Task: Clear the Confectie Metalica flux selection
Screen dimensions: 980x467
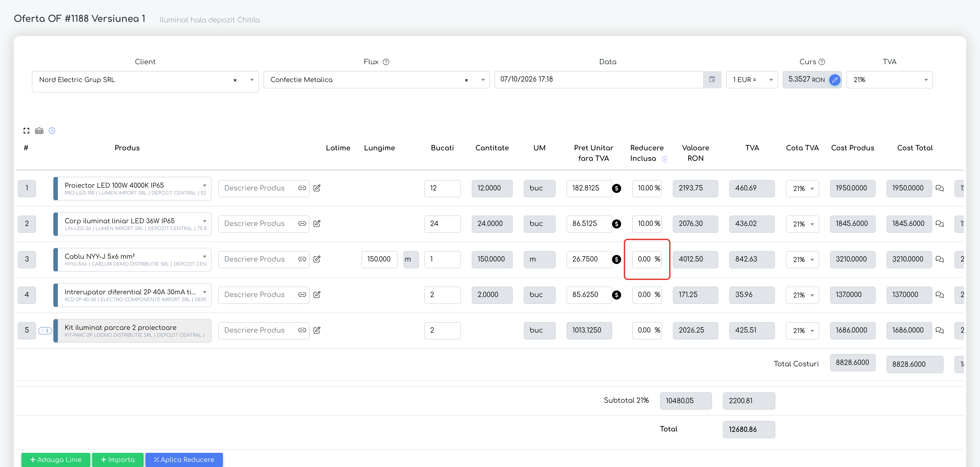Action: [x=467, y=80]
